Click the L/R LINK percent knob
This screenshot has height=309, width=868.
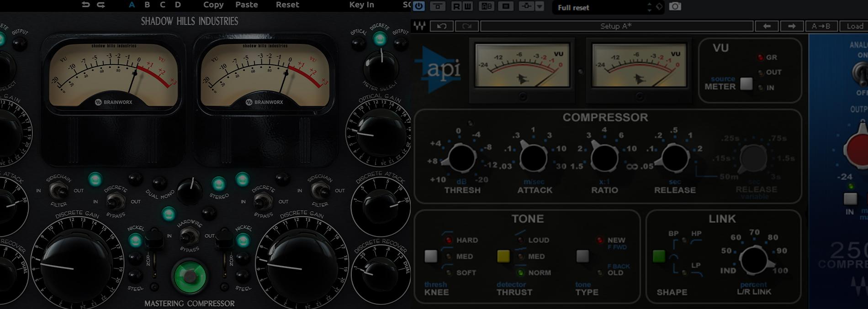754,260
